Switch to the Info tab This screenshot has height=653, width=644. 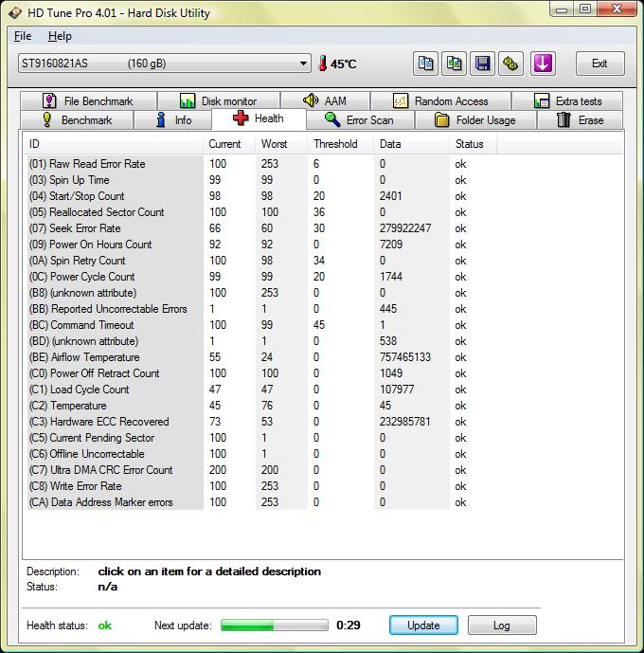click(x=172, y=120)
